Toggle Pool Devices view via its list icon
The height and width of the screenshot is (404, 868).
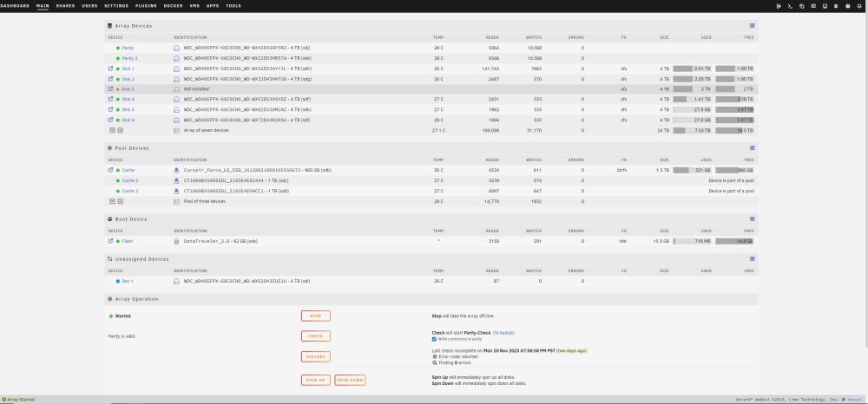(x=752, y=148)
